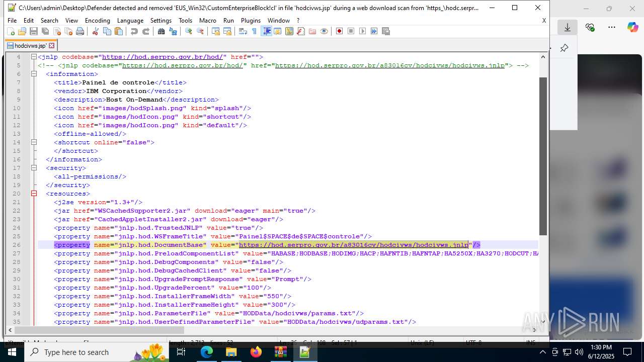Zoom out of the editor text
The height and width of the screenshot is (362, 644).
click(200, 31)
